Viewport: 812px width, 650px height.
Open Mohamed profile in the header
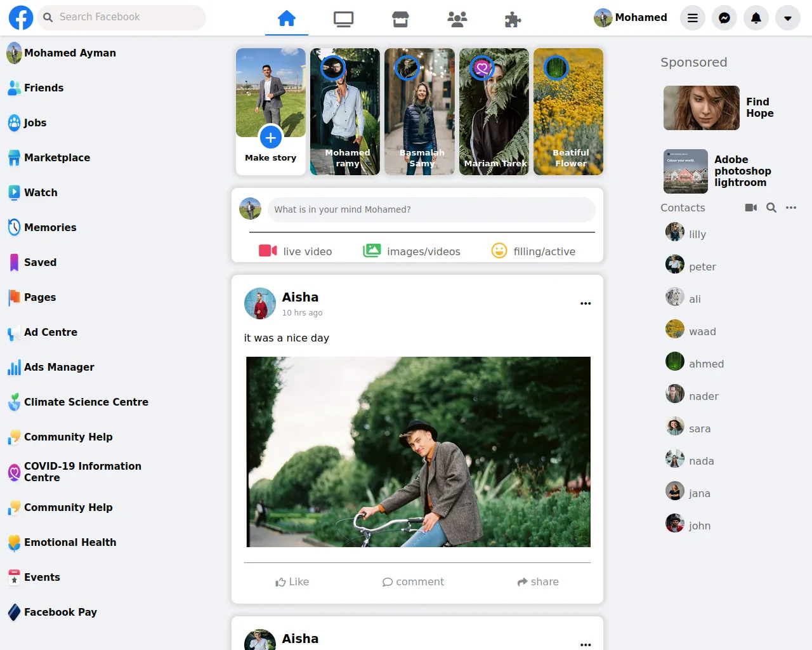click(631, 18)
